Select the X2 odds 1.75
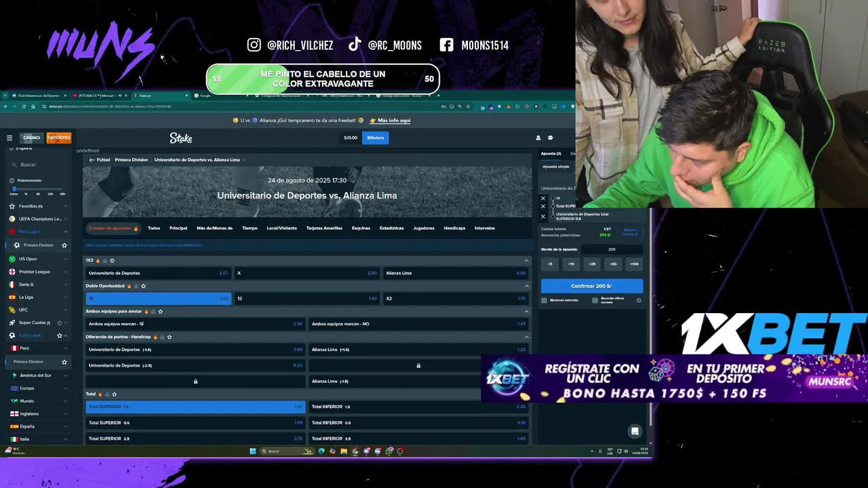 (456, 298)
